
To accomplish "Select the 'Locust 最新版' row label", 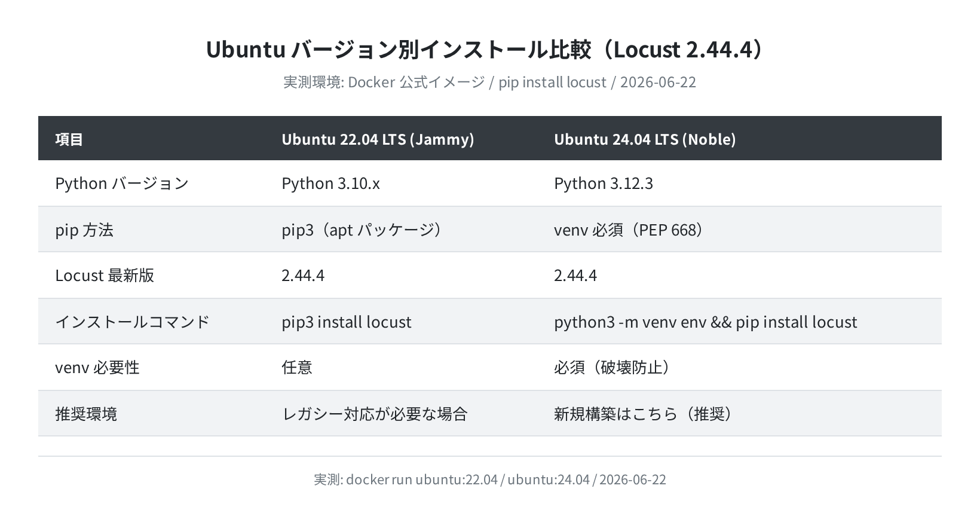I will (105, 276).
